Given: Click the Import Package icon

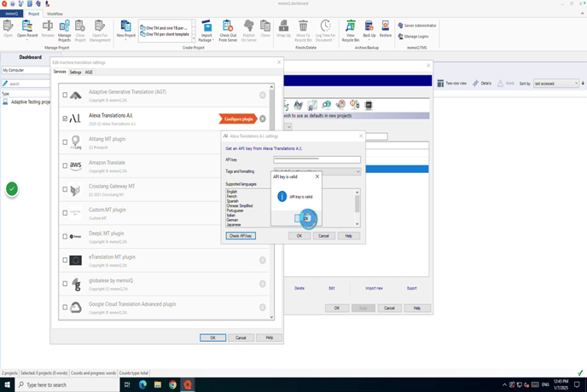Looking at the screenshot, I should pyautogui.click(x=206, y=31).
